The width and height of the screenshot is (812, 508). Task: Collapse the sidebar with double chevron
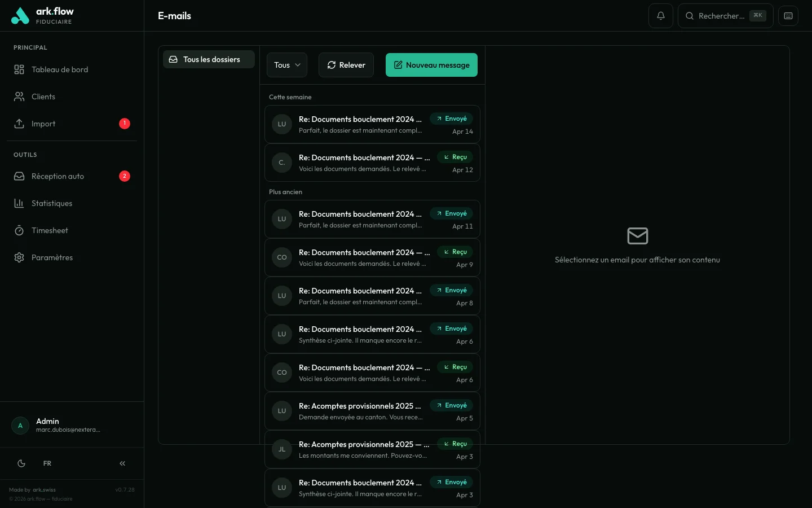pyautogui.click(x=122, y=463)
